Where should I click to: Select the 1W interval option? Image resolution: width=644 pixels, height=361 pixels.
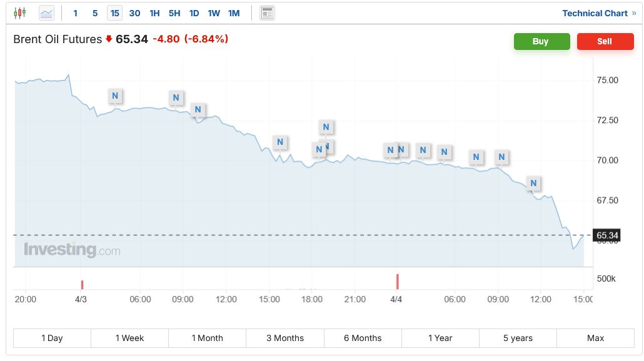[x=214, y=12]
